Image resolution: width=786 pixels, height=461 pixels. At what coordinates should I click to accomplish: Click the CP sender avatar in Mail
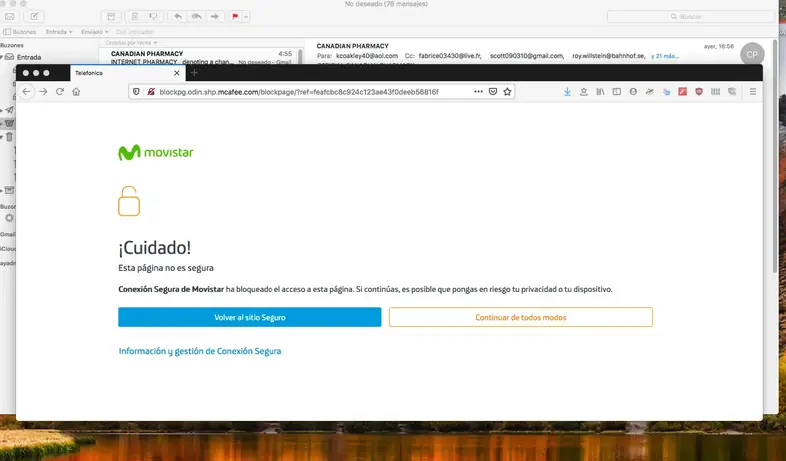click(752, 54)
